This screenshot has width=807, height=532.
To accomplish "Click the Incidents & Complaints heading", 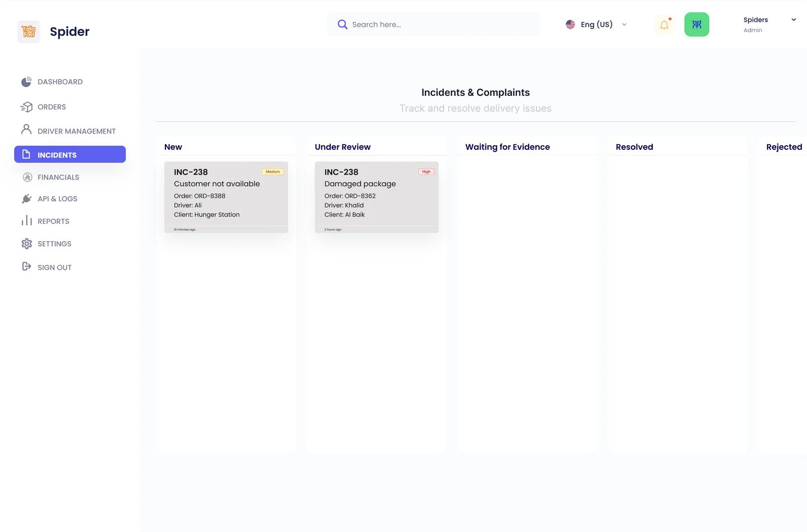I will [x=476, y=92].
